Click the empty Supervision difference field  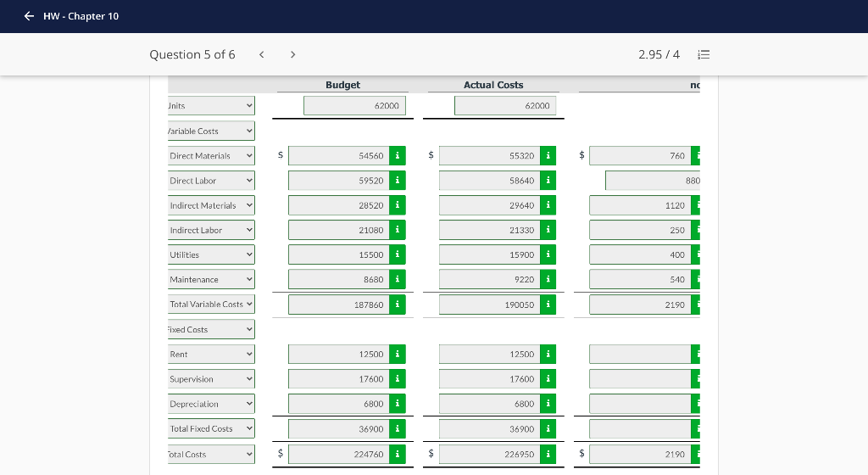tap(640, 378)
